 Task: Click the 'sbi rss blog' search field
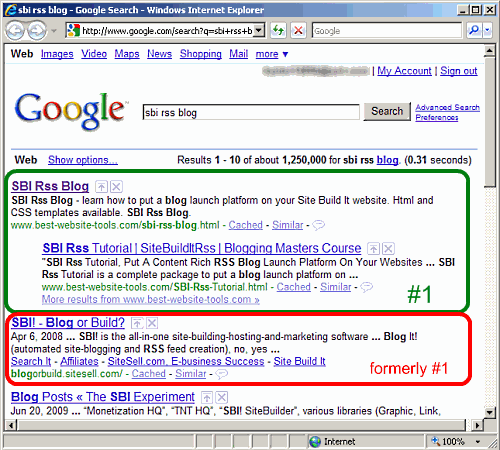pos(251,112)
